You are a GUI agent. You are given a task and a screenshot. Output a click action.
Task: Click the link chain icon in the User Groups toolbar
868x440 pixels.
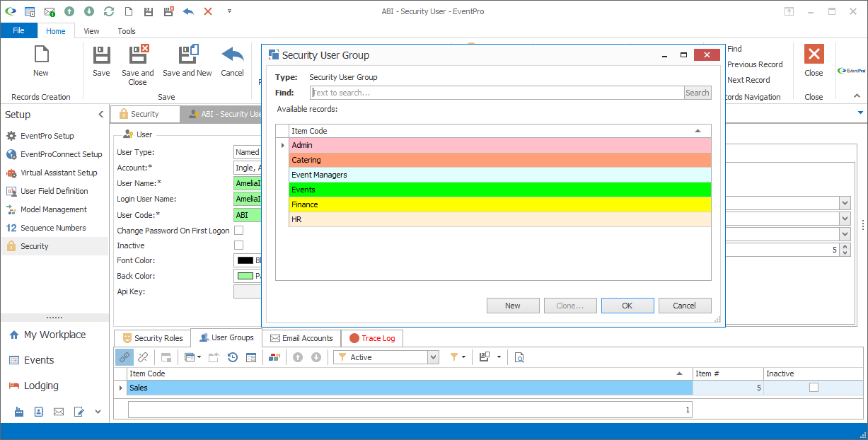(x=125, y=357)
